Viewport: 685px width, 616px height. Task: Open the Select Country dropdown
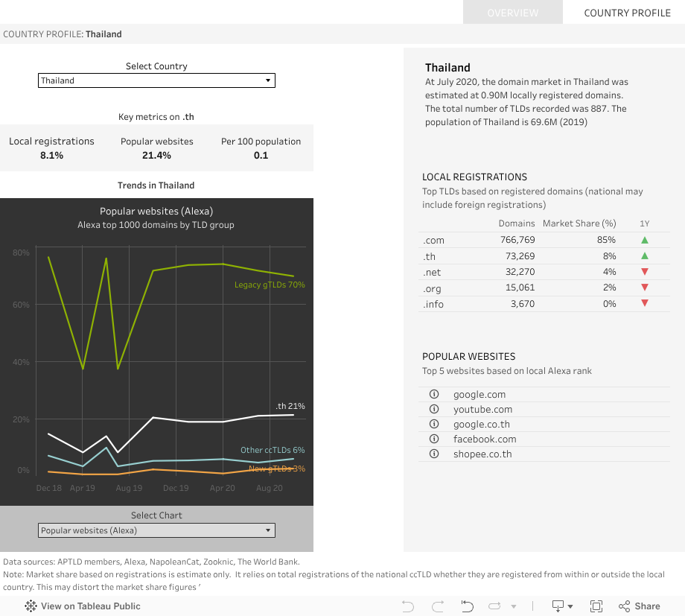point(156,80)
